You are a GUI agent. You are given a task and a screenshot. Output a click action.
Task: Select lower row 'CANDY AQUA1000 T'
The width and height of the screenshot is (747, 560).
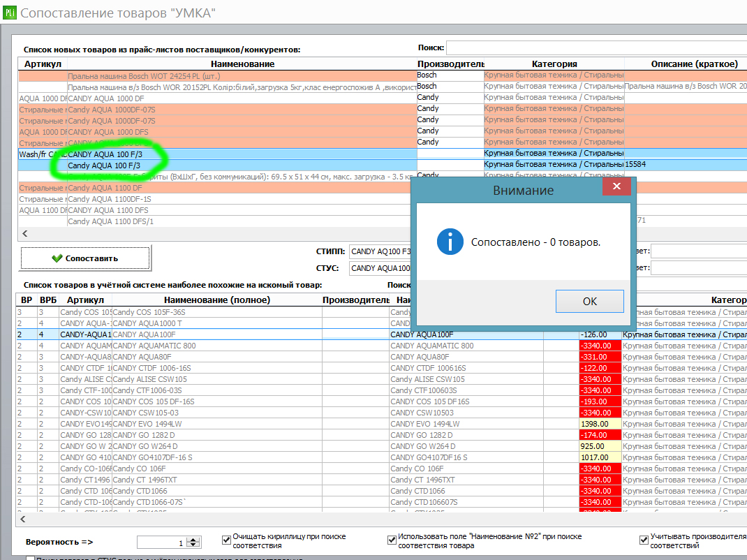coord(216,323)
